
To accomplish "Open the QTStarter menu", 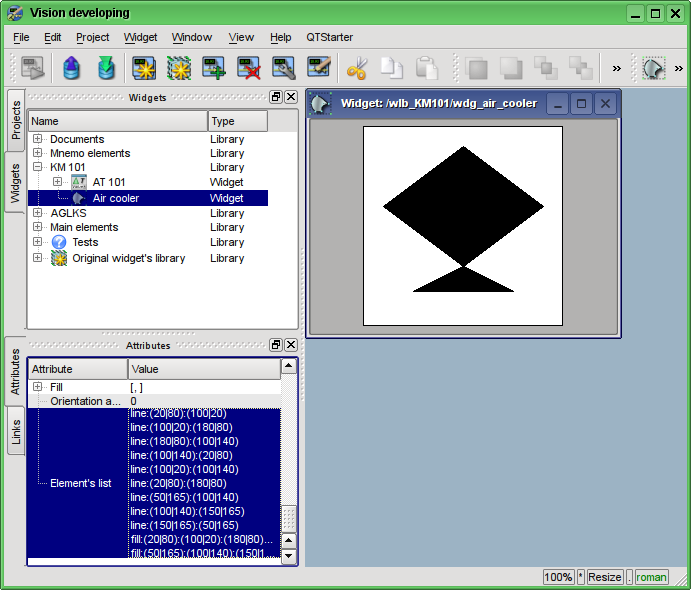I will pos(329,37).
